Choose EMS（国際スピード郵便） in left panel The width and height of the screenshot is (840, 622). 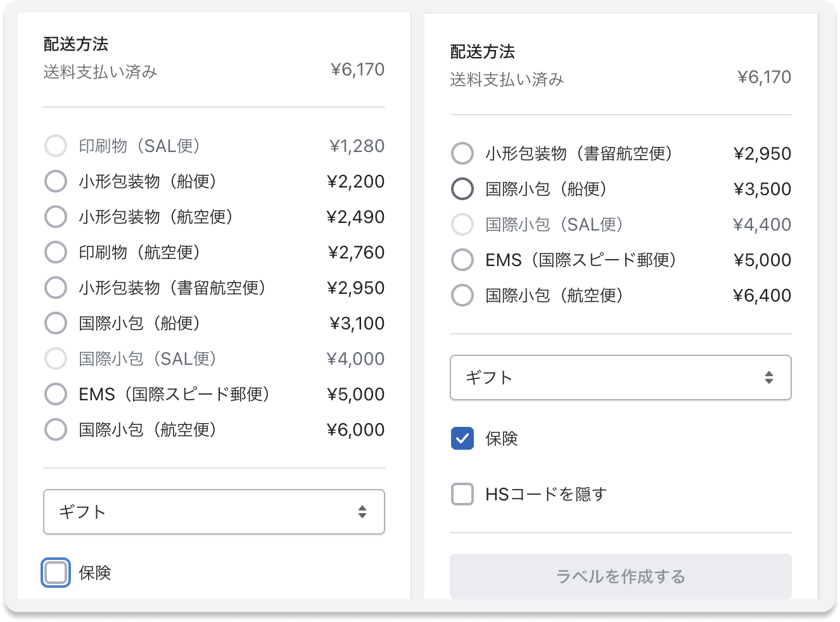pos(56,394)
